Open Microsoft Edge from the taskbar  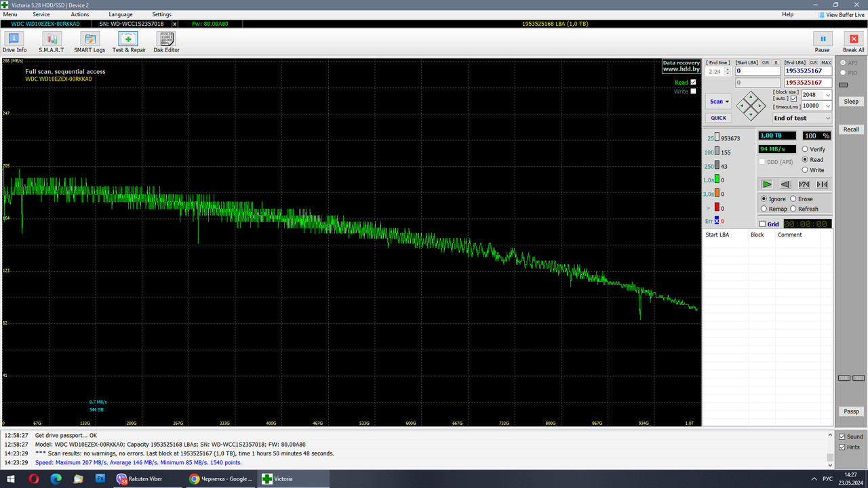tap(56, 479)
